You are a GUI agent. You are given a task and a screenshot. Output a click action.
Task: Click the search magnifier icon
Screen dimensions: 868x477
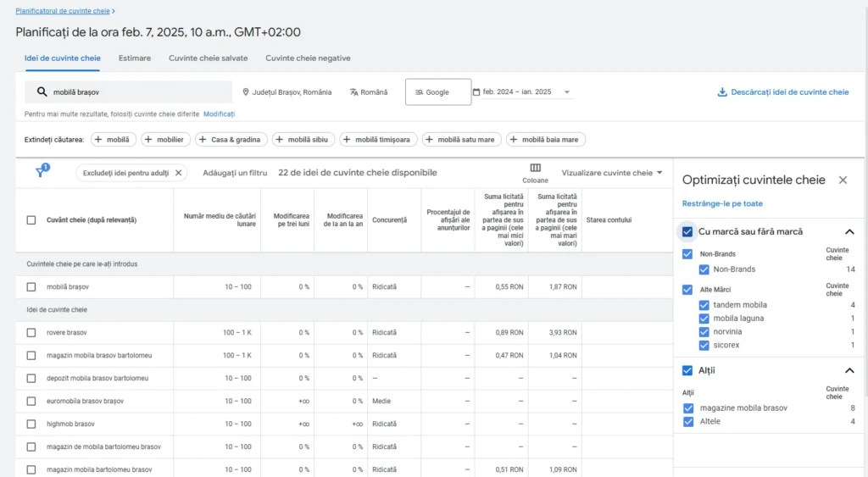pyautogui.click(x=42, y=92)
